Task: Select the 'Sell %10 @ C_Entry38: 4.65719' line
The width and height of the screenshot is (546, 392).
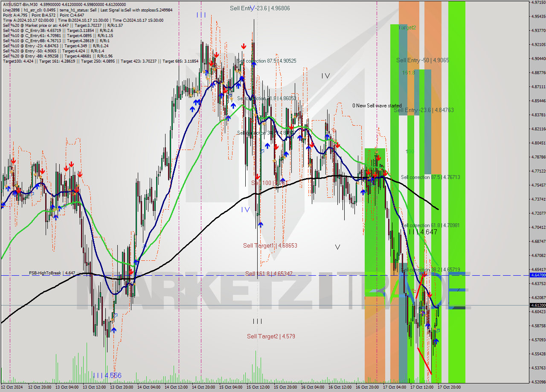Action: point(58,30)
